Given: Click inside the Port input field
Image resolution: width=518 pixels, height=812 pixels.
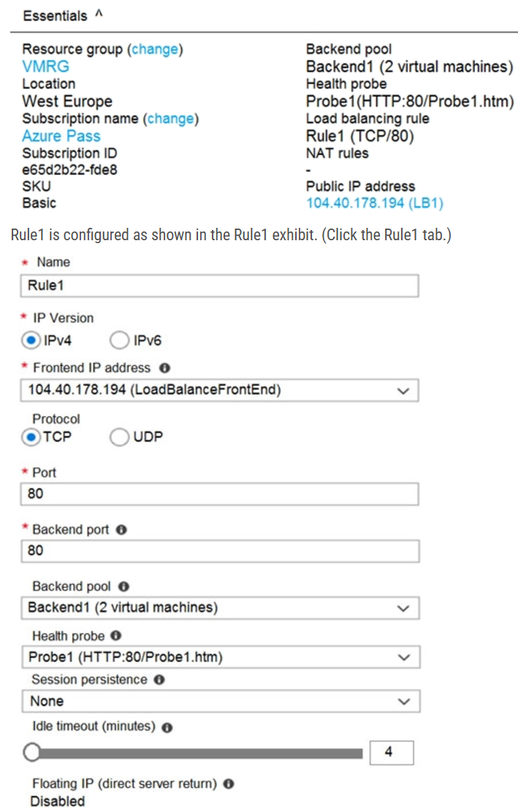Looking at the screenshot, I should pos(219,494).
